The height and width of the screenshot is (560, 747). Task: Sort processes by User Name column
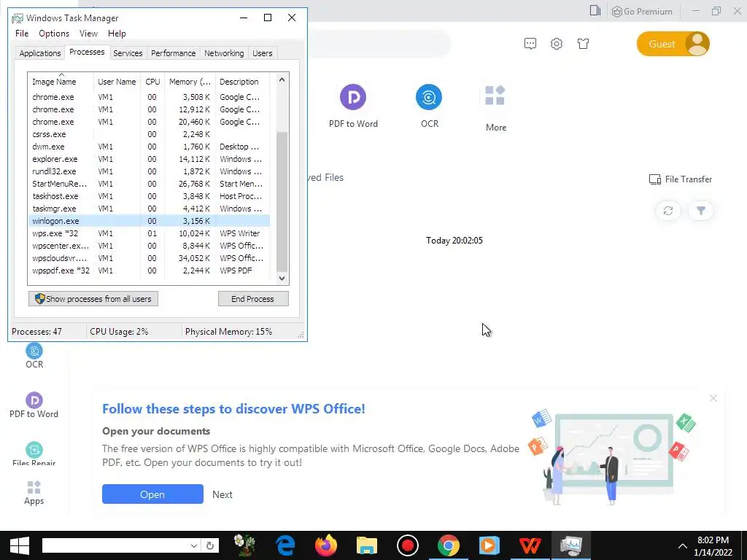[117, 82]
